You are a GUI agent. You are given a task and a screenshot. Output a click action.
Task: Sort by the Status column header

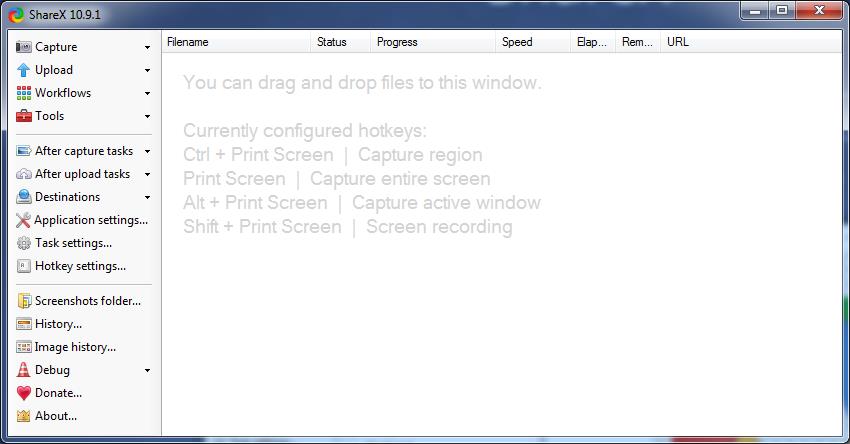pyautogui.click(x=340, y=42)
